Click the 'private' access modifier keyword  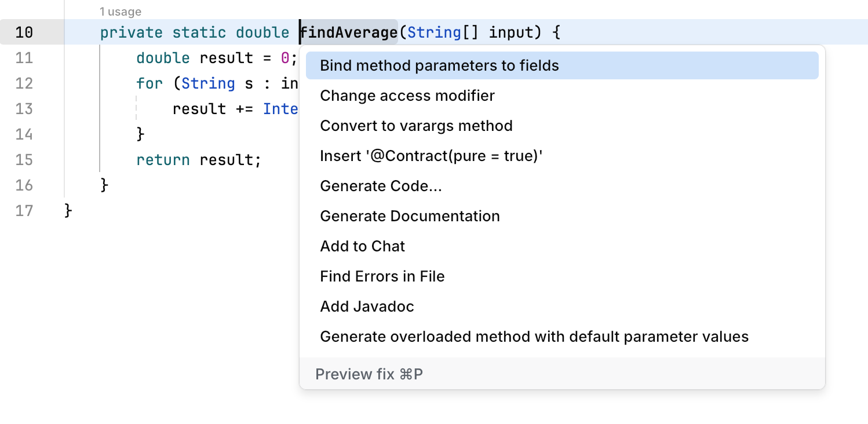click(131, 32)
